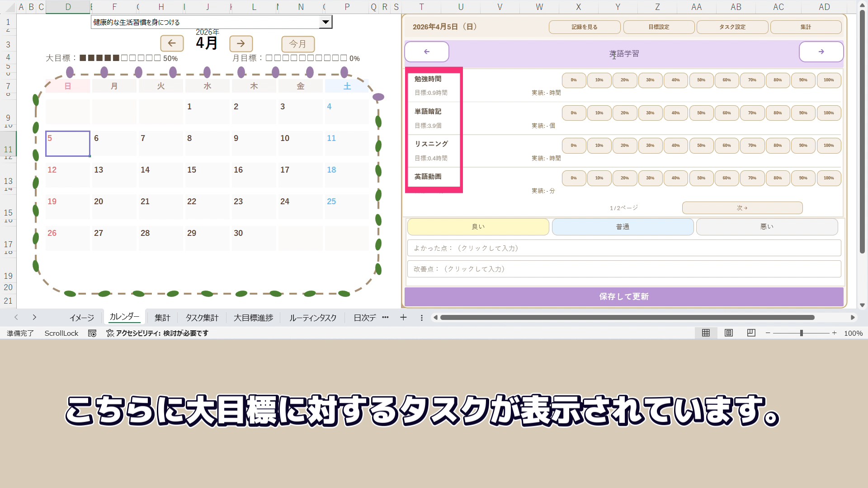The height and width of the screenshot is (488, 868).
Task: Select 100% for 単語暗記 task
Action: pos(828,113)
